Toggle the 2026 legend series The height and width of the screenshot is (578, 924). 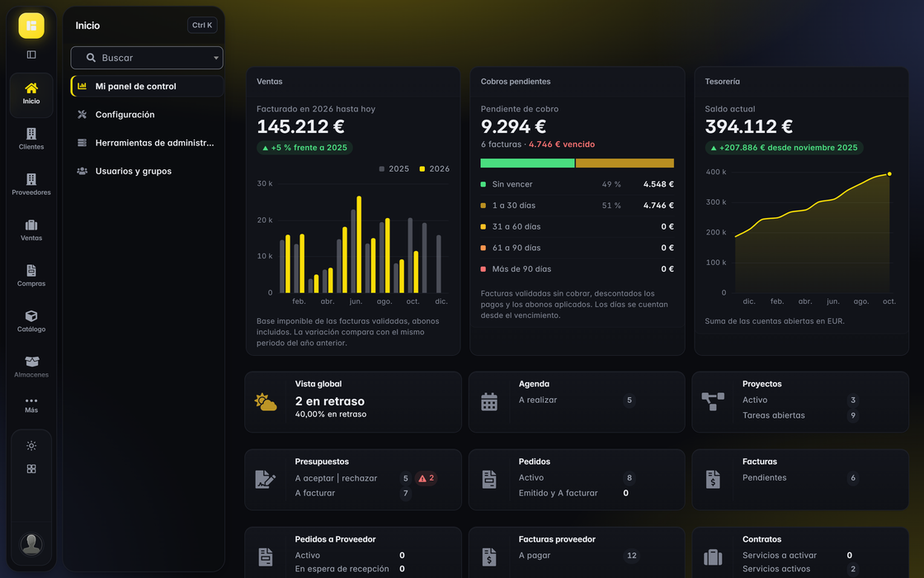[434, 168]
